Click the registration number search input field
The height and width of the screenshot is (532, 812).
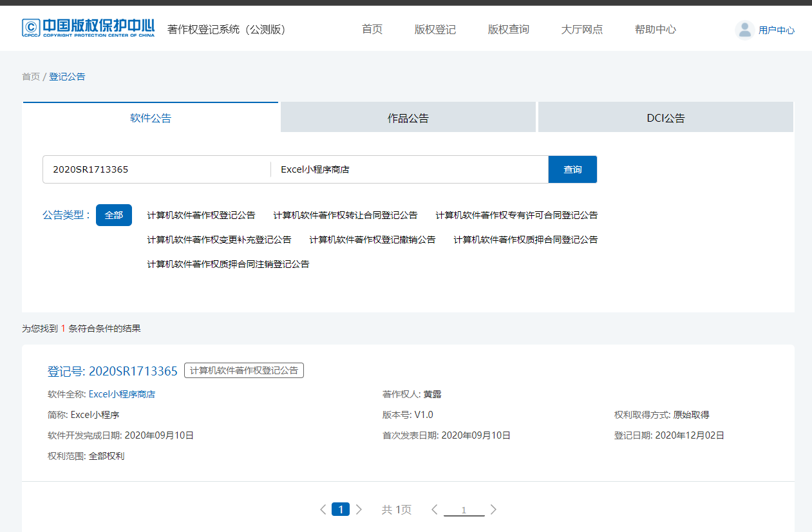point(155,169)
